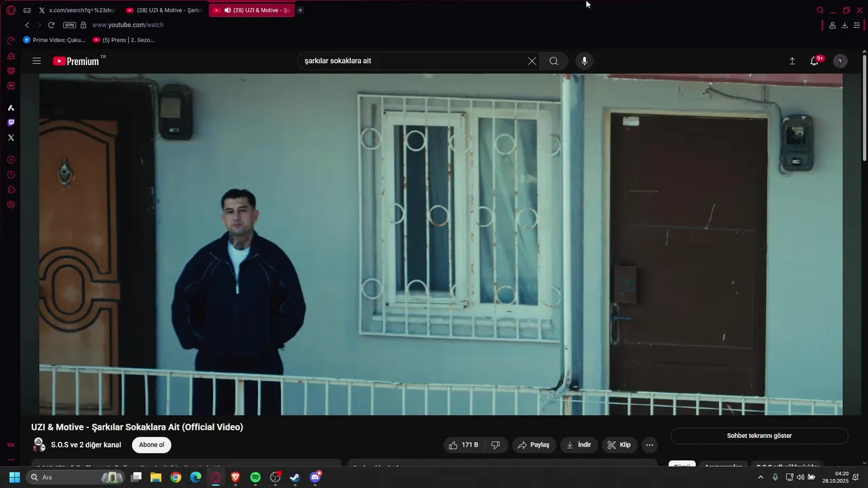868x488 pixels.
Task: Open Extensions cube icon in sidebar
Action: coord(11,190)
